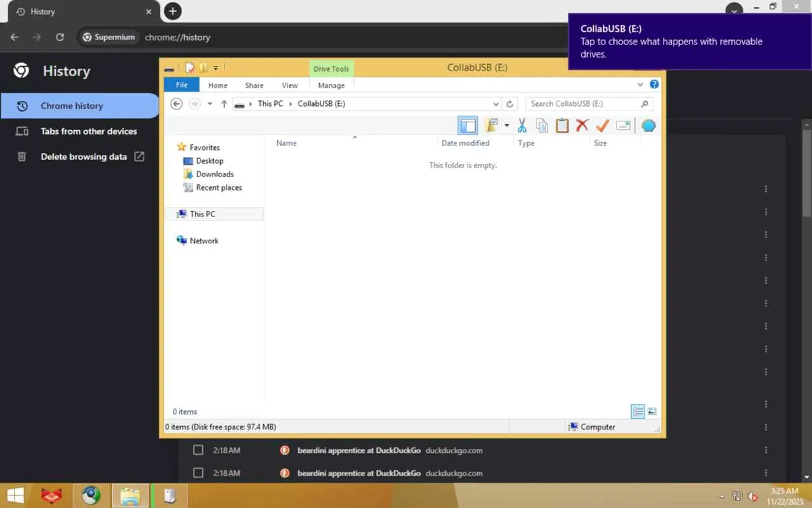Screen dimensions: 812x508
Task: Open the Share ribbon tab
Action: (254, 85)
